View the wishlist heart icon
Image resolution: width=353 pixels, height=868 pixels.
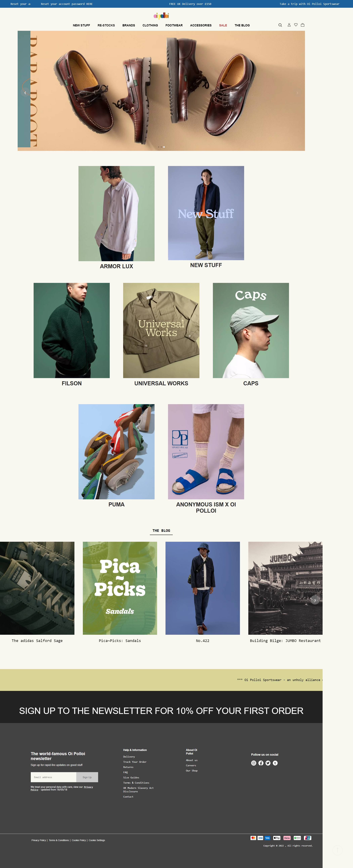(x=296, y=25)
